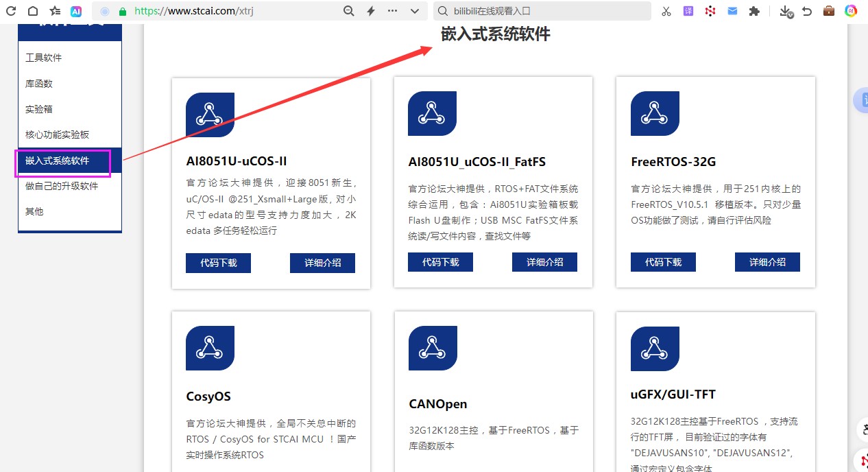Click the green padlock security icon

tap(123, 11)
